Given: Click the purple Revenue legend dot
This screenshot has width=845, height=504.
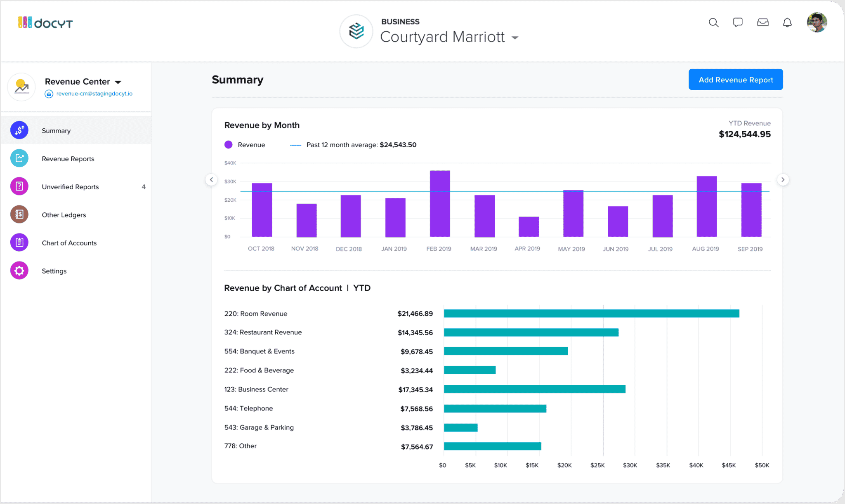Looking at the screenshot, I should 228,145.
